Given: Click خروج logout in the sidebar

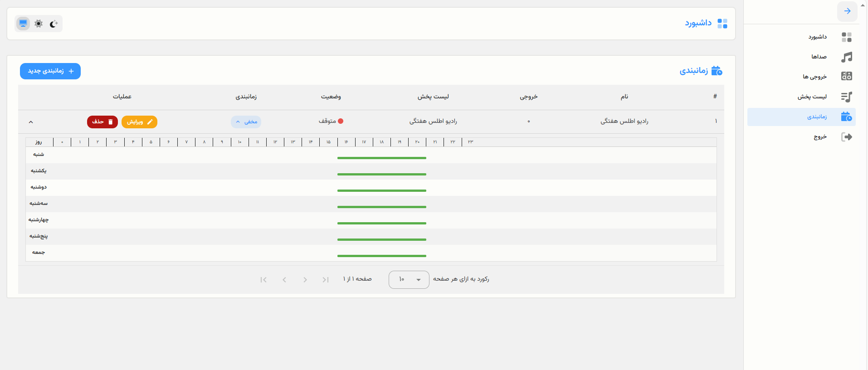Looking at the screenshot, I should click(x=801, y=136).
